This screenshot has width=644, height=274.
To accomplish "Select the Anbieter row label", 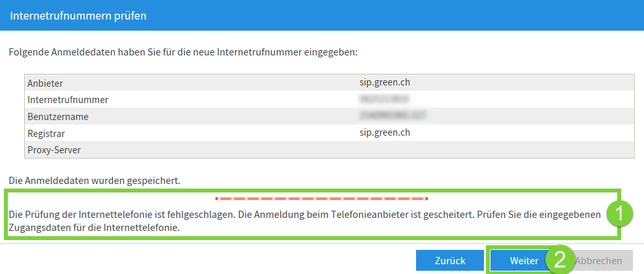I will coord(45,84).
